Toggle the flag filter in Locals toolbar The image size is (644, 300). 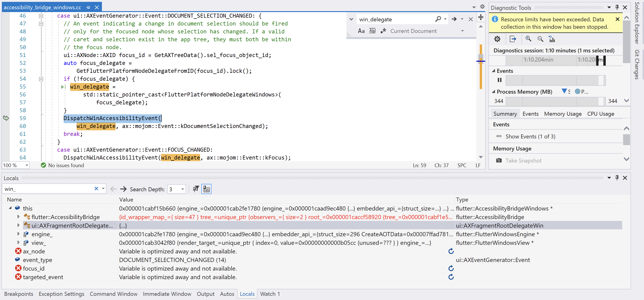click(196, 189)
